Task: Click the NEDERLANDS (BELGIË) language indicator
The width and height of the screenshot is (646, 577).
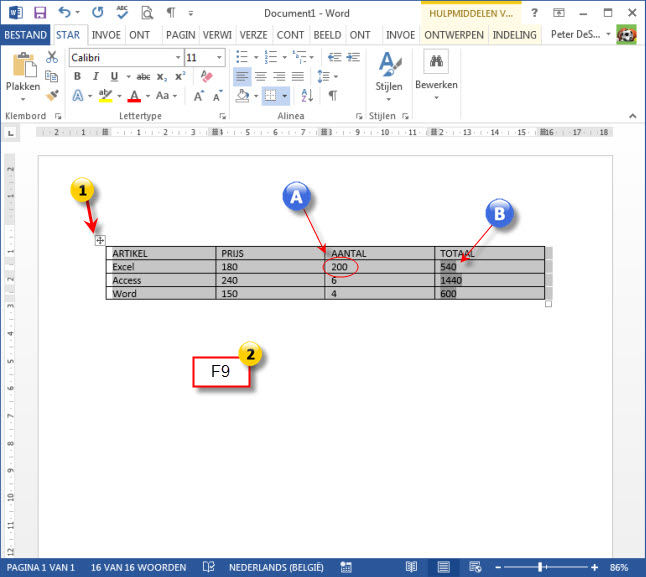Action: [x=276, y=567]
